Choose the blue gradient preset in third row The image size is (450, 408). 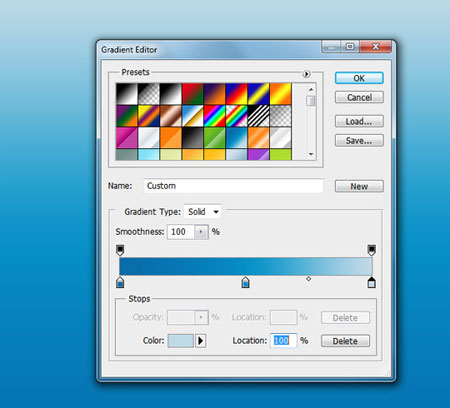(237, 138)
